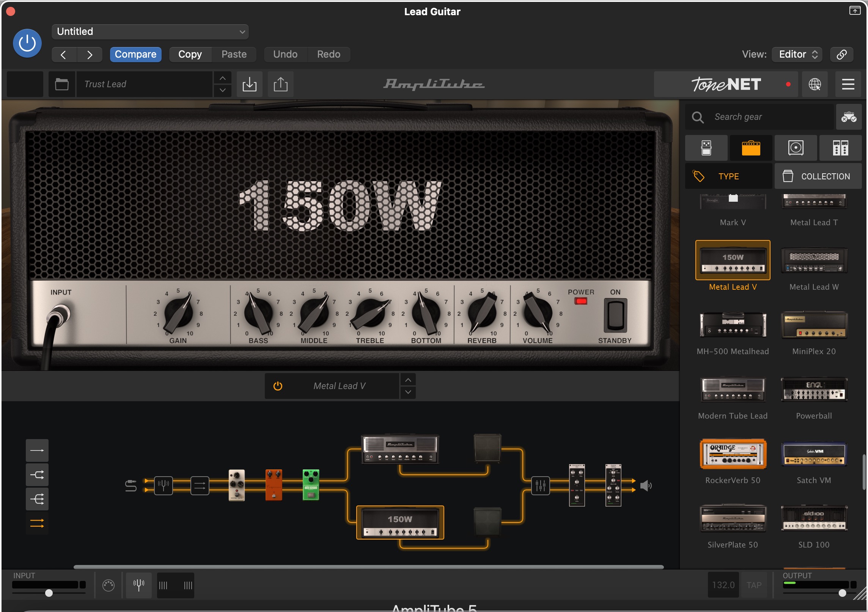Screen dimensions: 868x612
Task: Click the green overdrive pedal
Action: (311, 485)
